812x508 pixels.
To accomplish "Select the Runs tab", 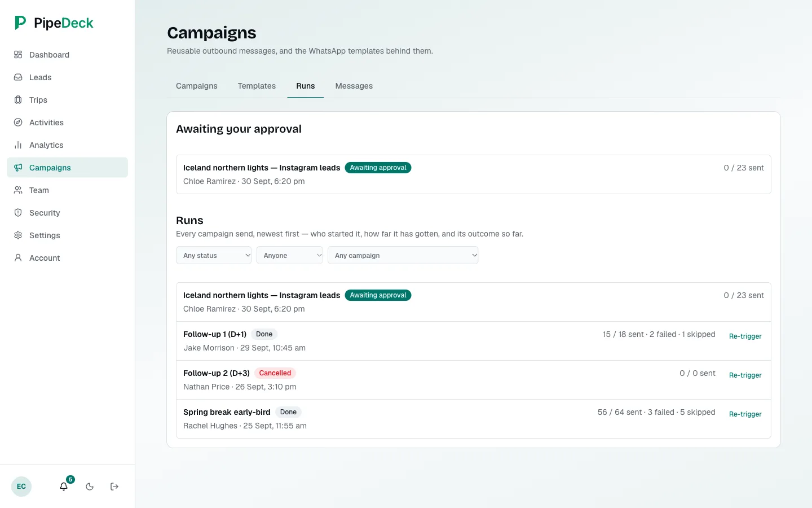I will pos(306,86).
